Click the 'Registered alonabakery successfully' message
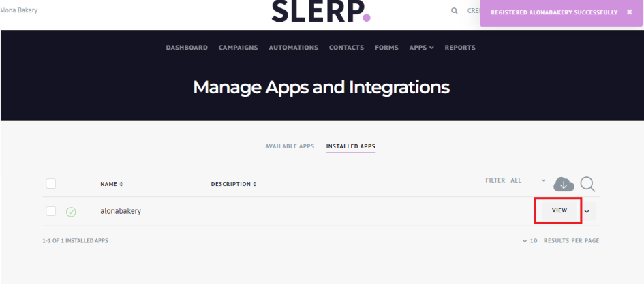 pyautogui.click(x=554, y=12)
